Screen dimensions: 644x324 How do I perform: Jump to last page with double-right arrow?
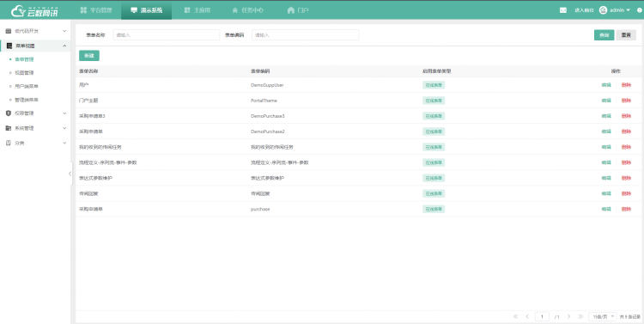tap(580, 316)
